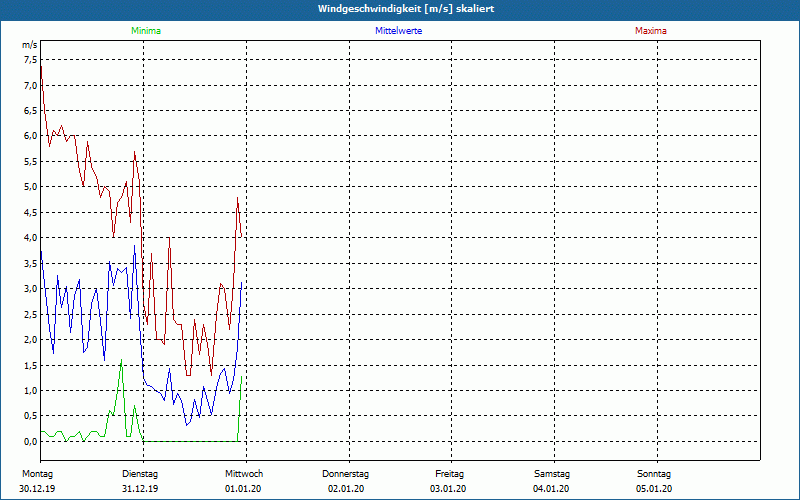Click the Donnerstag axis label
Screen dimensions: 800x500
[x=345, y=474]
